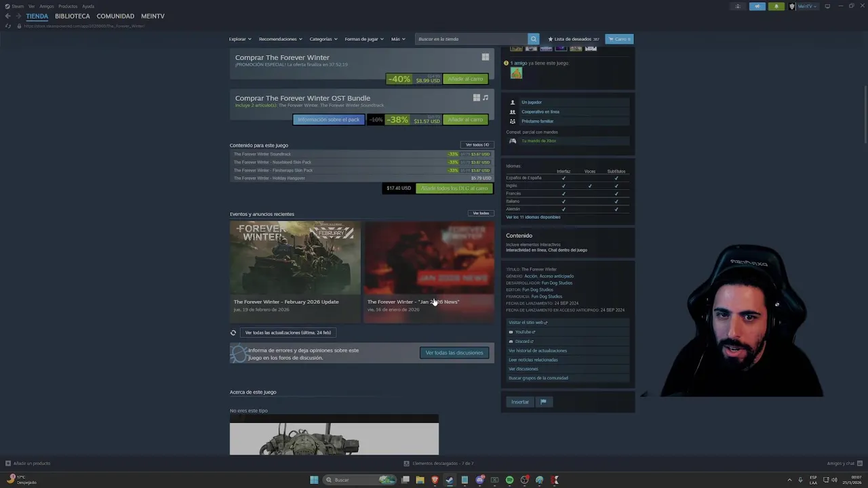Viewport: 868px width, 488px height.
Task: Click Ver los 11 idiomas disponibles
Action: [533, 217]
